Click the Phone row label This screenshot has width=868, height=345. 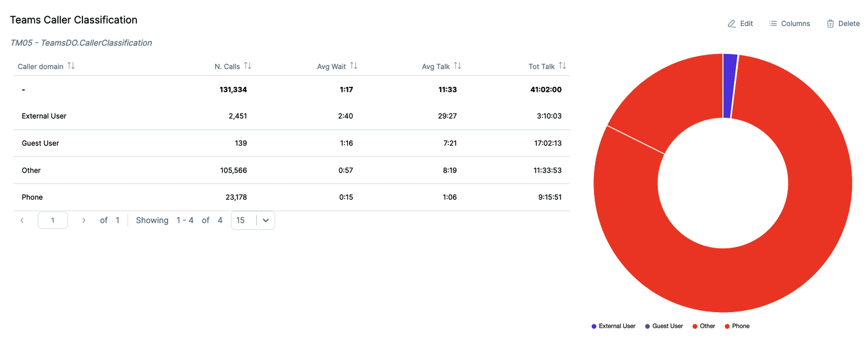(32, 197)
